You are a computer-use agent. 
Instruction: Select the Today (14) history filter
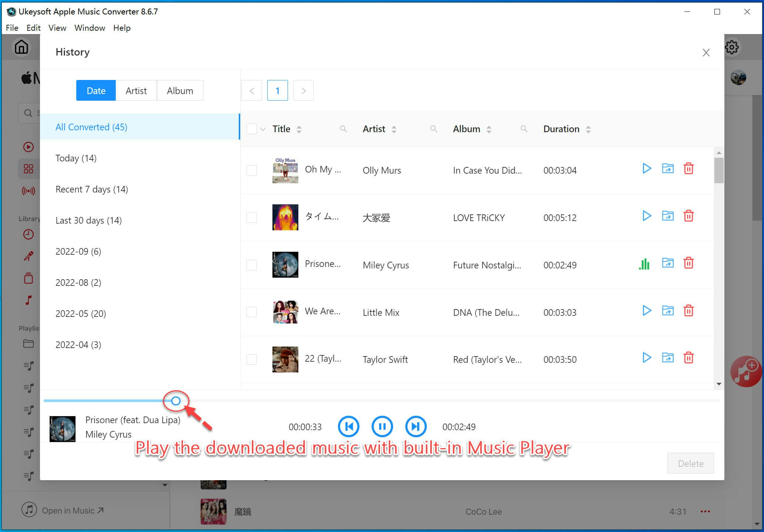pyautogui.click(x=76, y=158)
